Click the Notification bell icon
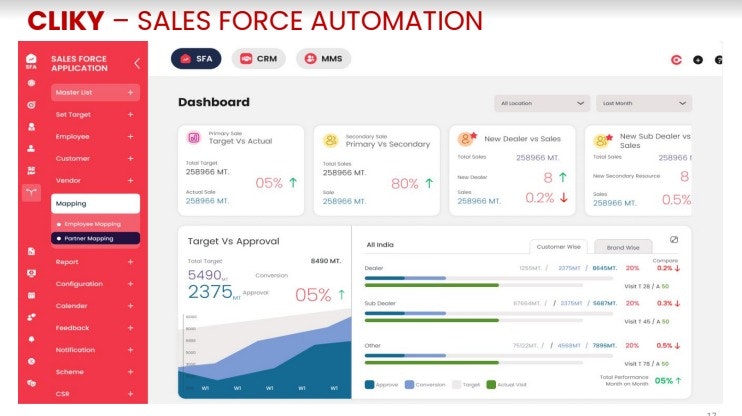The image size is (742, 416). tap(31, 339)
